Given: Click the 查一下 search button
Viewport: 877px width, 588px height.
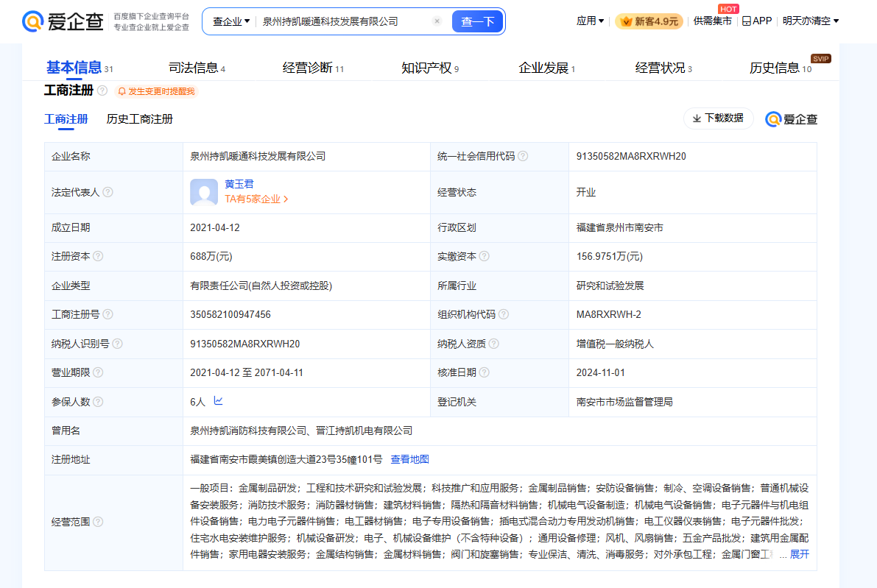Looking at the screenshot, I should pyautogui.click(x=477, y=21).
